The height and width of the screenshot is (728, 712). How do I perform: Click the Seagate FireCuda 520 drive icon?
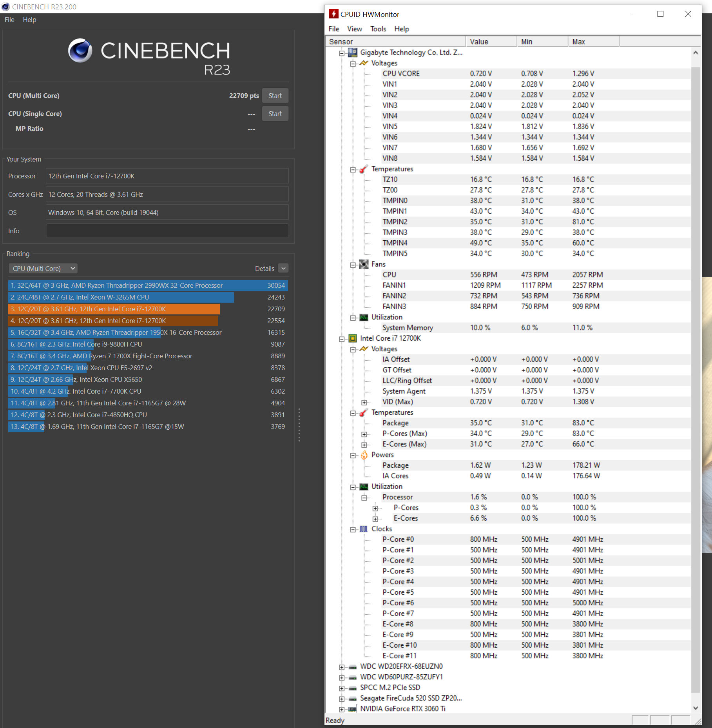(x=353, y=699)
